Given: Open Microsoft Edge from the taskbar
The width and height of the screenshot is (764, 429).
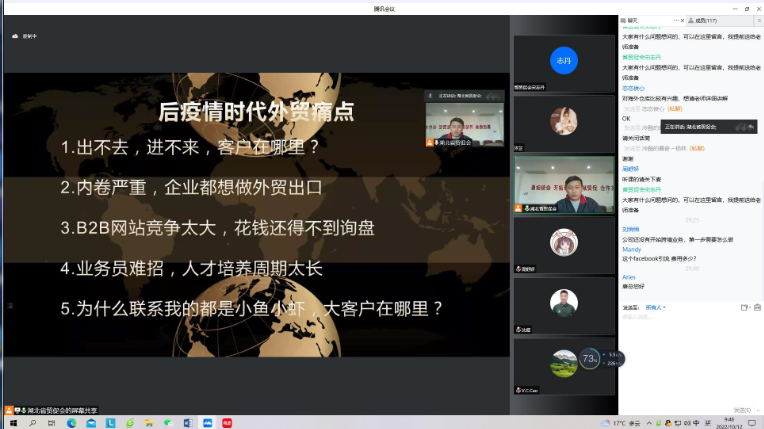Looking at the screenshot, I should click(x=71, y=423).
